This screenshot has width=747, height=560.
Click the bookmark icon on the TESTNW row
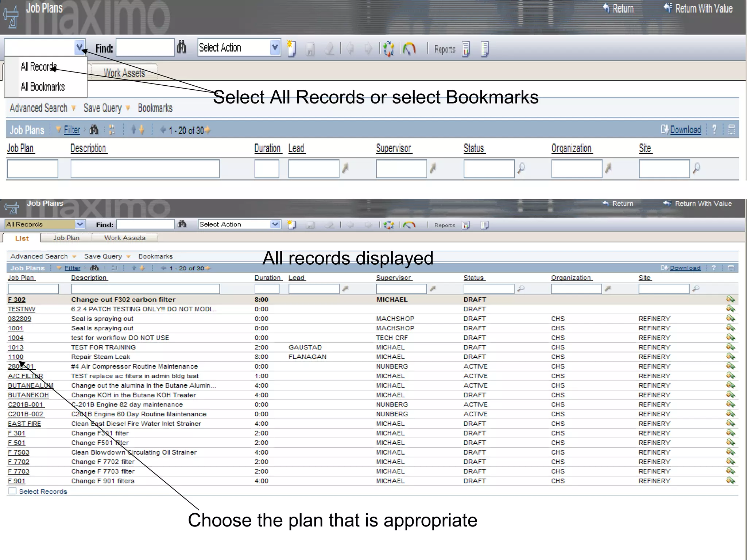click(x=730, y=309)
